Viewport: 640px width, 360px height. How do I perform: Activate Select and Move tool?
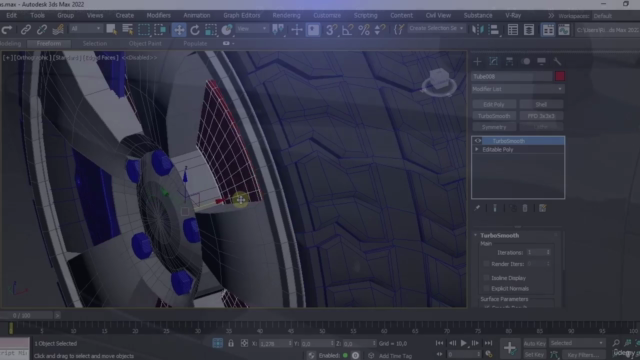click(x=179, y=29)
